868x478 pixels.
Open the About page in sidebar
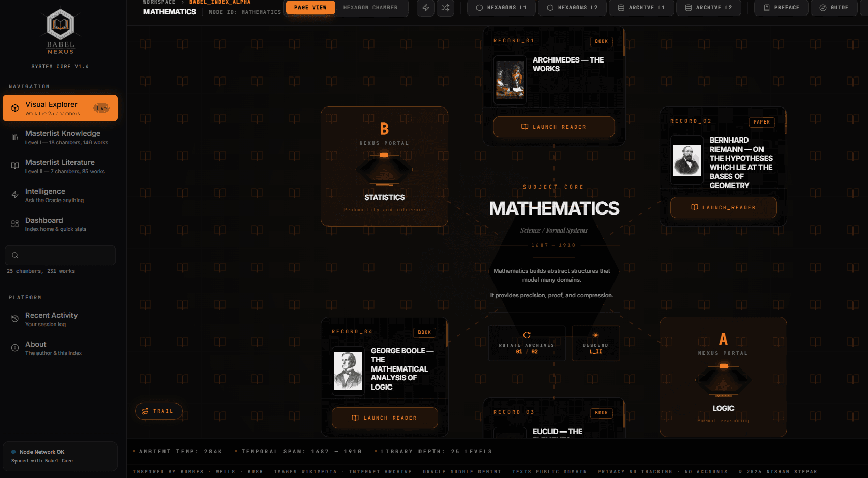tap(60, 348)
